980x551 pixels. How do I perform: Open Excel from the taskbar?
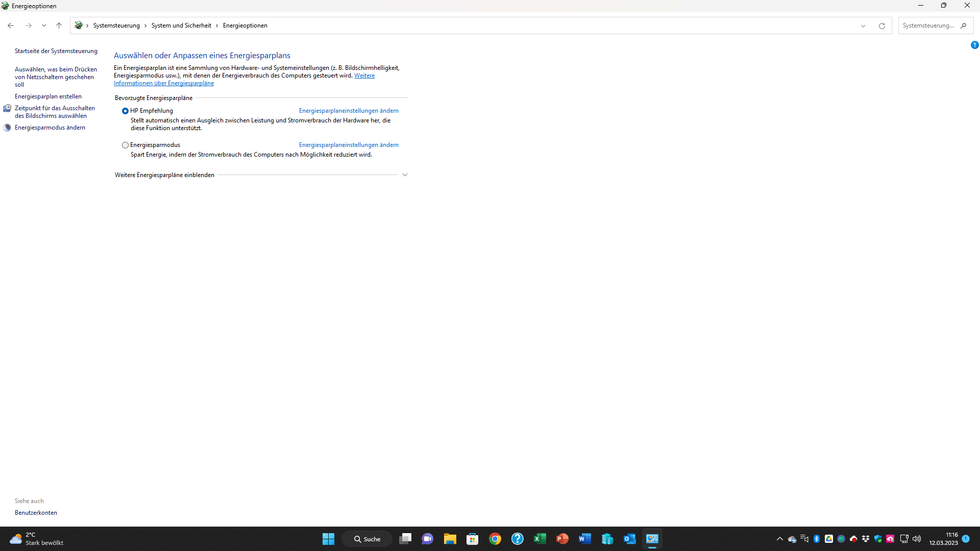pos(540,539)
